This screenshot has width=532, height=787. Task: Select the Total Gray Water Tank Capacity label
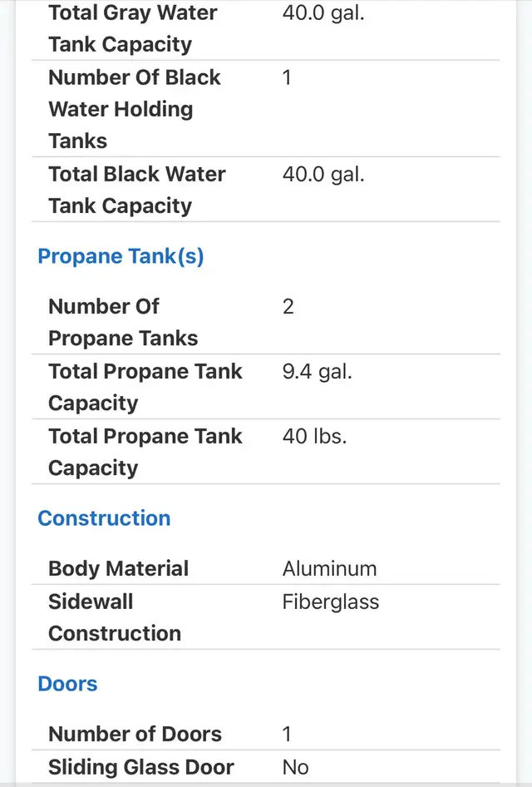(133, 28)
